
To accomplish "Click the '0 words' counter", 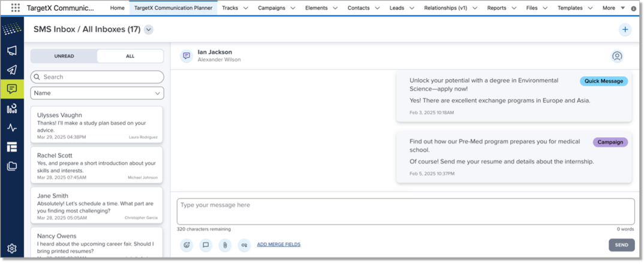I will pyautogui.click(x=625, y=229).
